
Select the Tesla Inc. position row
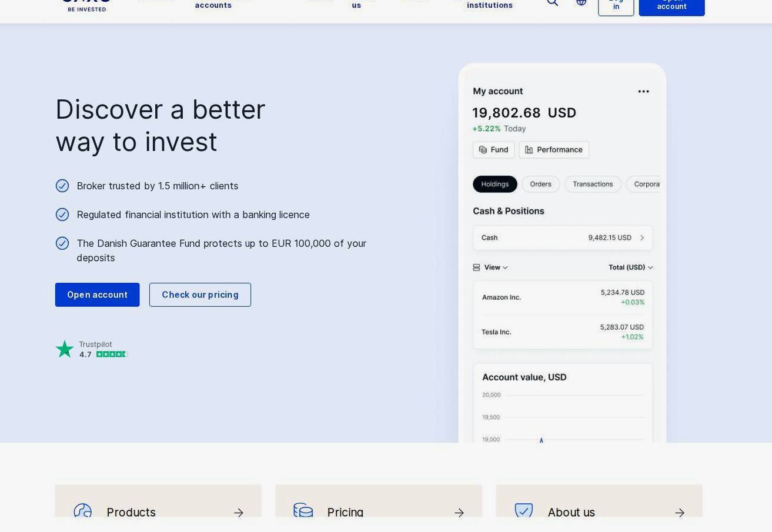pos(563,332)
